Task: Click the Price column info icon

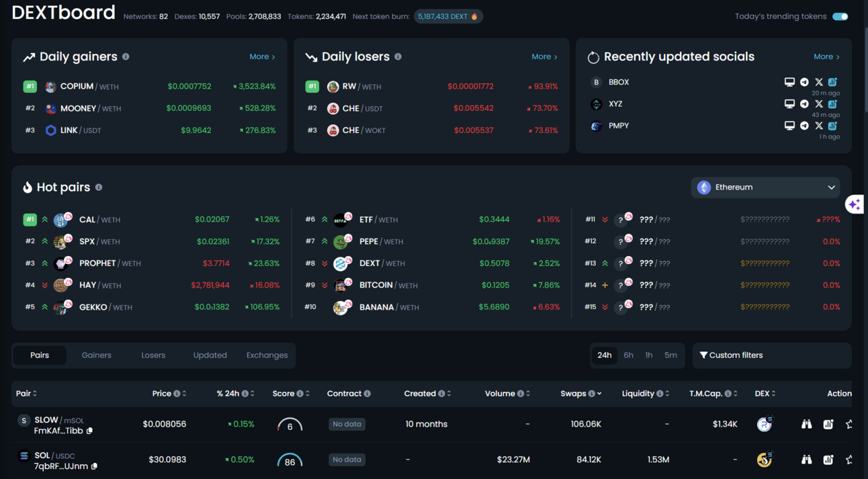Action: 177,394
